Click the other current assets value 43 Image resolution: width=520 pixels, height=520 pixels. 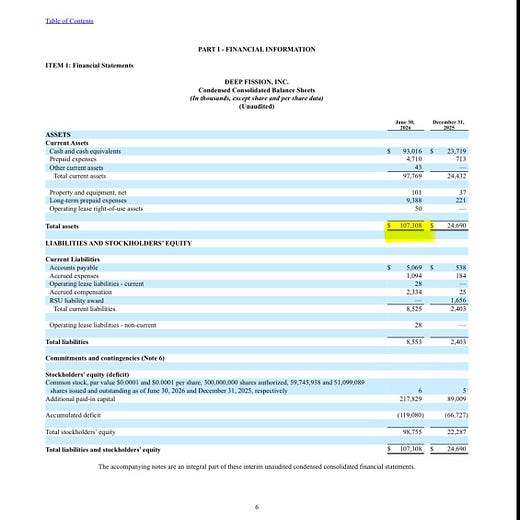coord(418,167)
